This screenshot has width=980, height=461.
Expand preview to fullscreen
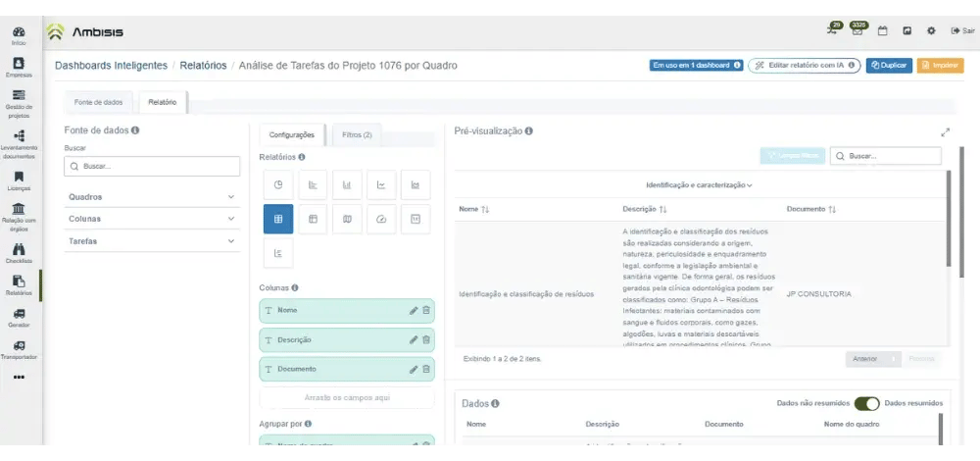tap(945, 132)
